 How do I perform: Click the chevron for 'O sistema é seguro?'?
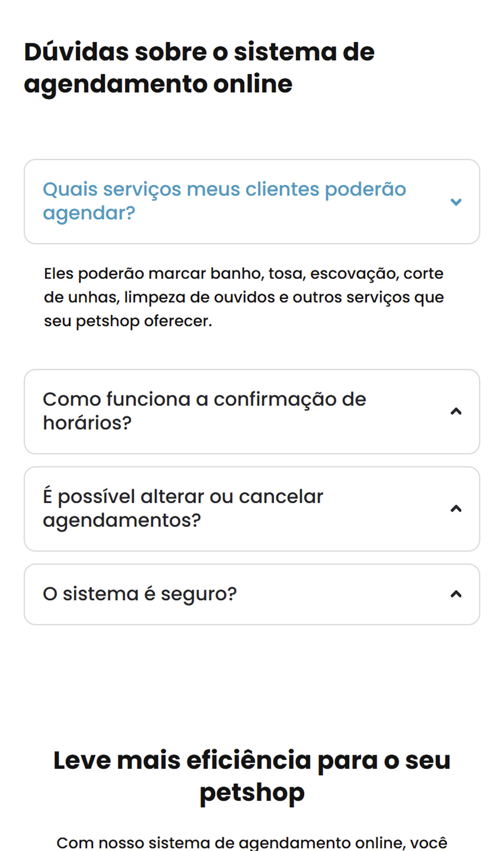pyautogui.click(x=456, y=594)
